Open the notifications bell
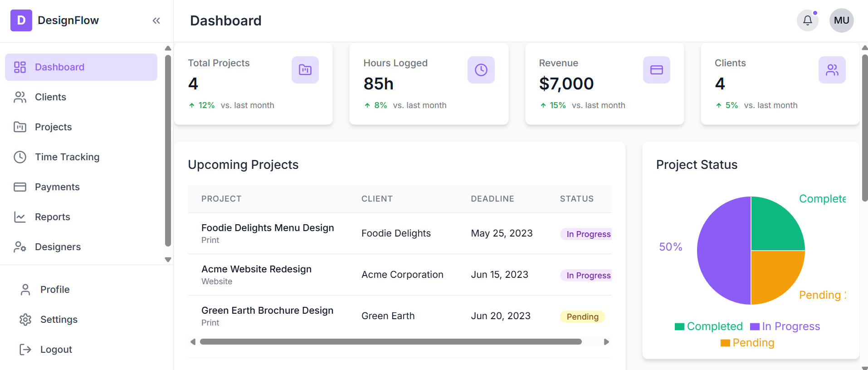The width and height of the screenshot is (868, 370). (808, 20)
